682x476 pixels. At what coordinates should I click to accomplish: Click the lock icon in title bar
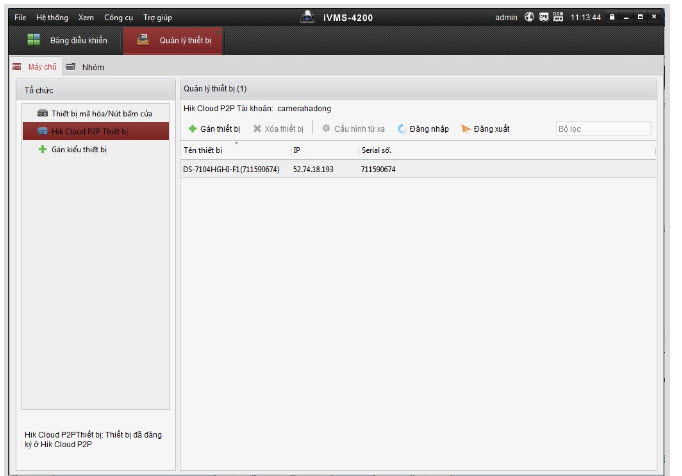pos(610,17)
